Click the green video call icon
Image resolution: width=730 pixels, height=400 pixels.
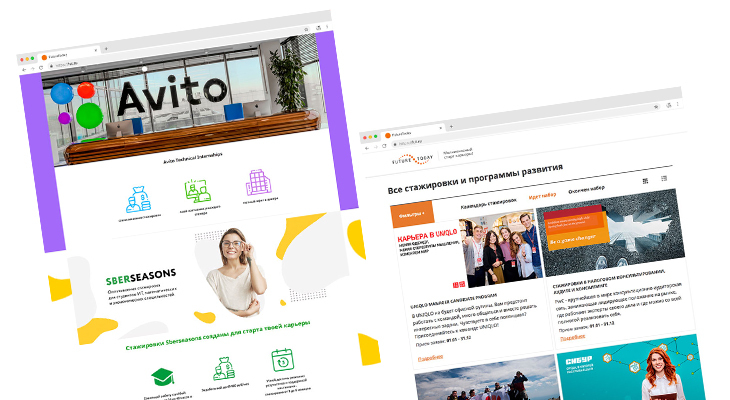pyautogui.click(x=197, y=190)
